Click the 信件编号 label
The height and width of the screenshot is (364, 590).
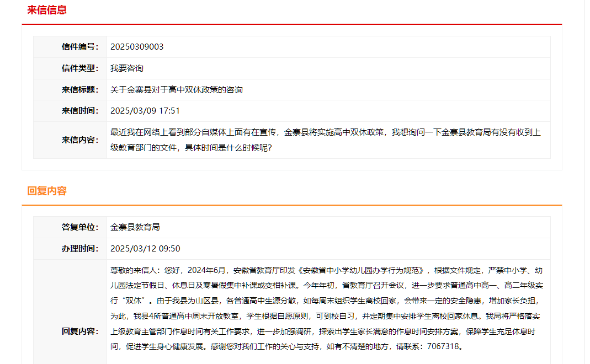click(80, 47)
